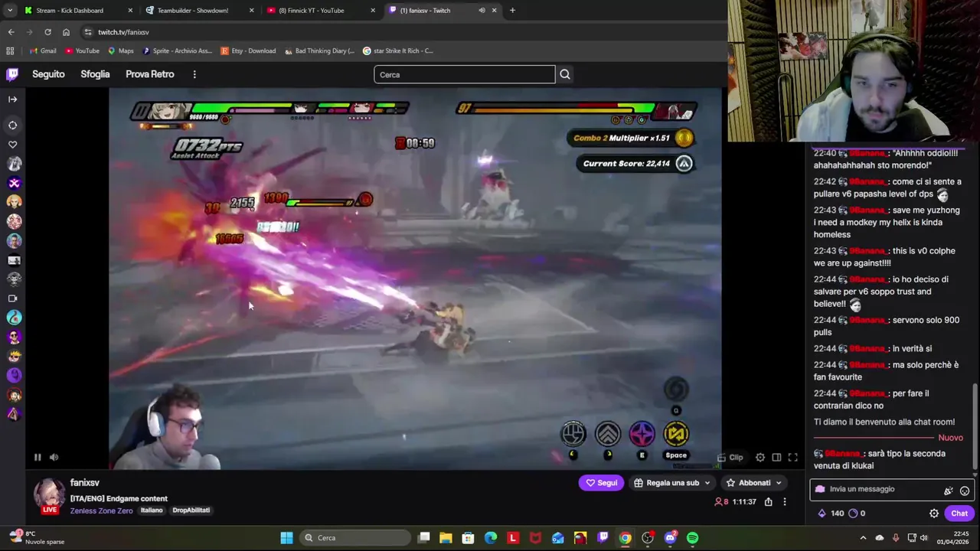The height and width of the screenshot is (551, 980).
Task: Open the channel points icon showing 0
Action: coord(857,514)
